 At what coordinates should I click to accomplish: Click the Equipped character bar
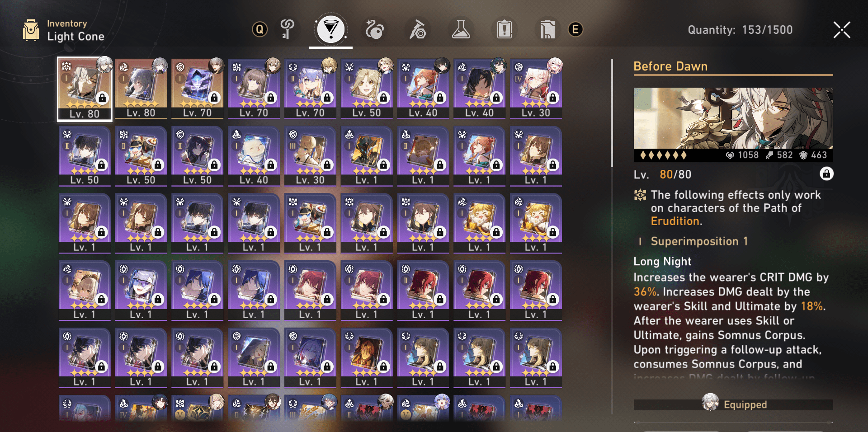point(733,404)
